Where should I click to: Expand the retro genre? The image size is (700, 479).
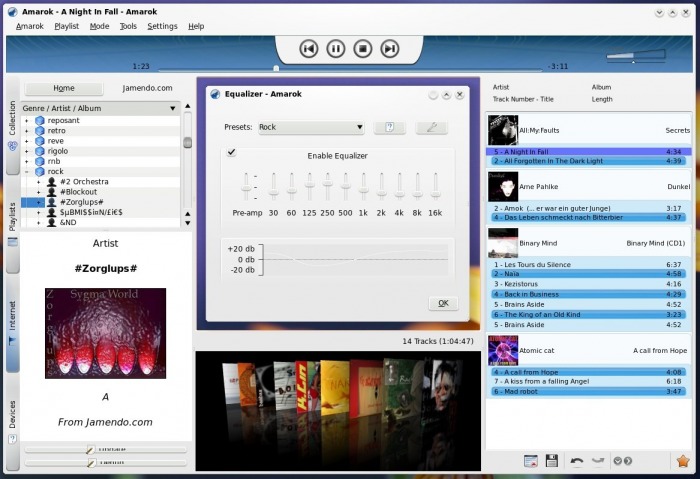(x=27, y=131)
